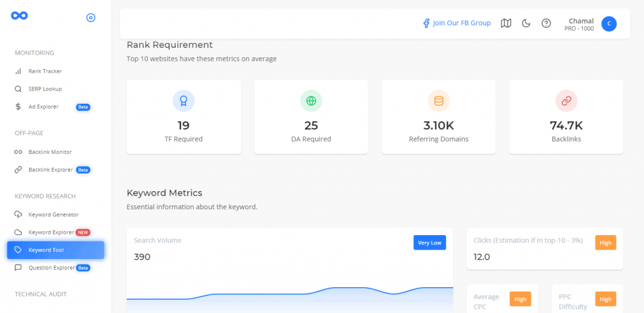Click the user avatar circle 'C'
The width and height of the screenshot is (644, 313).
[x=609, y=24]
